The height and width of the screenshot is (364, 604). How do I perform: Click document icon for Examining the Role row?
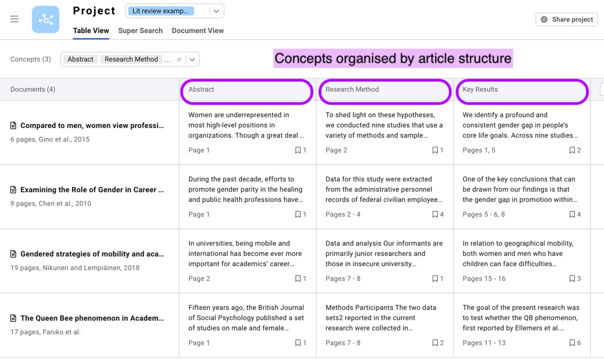[13, 190]
